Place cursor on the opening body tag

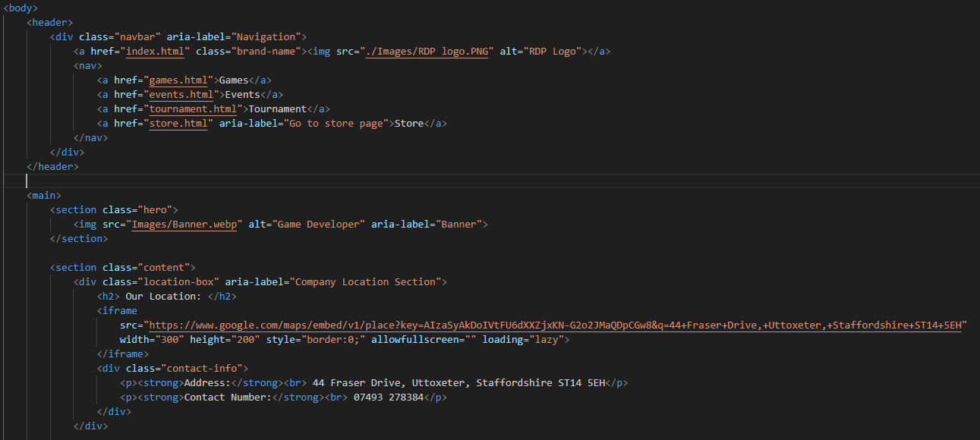coord(20,8)
